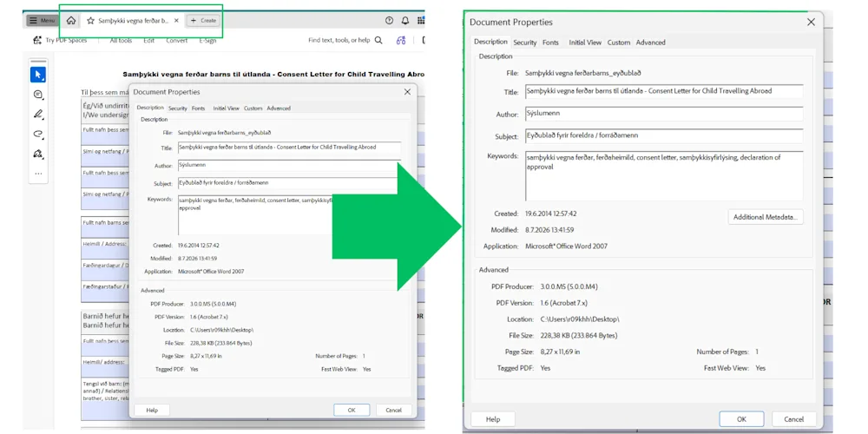The height and width of the screenshot is (434, 868).
Task: Switch to Advanced tab in enlarged dialog
Action: [x=650, y=43]
